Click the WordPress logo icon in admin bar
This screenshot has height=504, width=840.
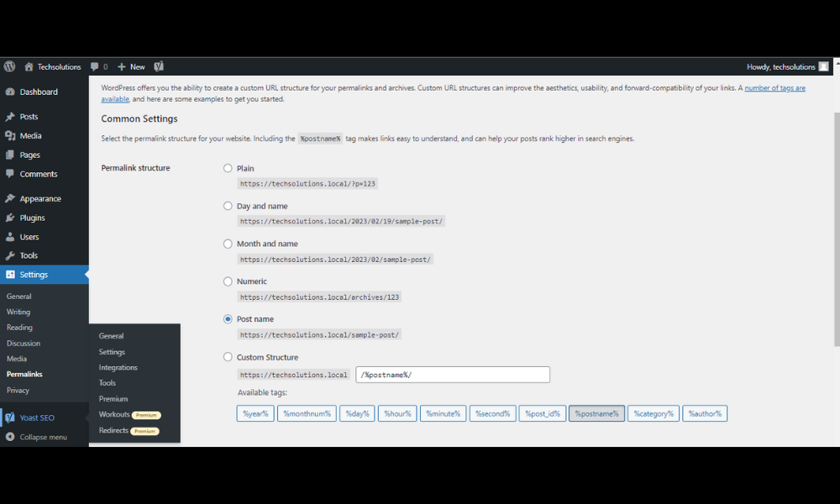click(9, 66)
